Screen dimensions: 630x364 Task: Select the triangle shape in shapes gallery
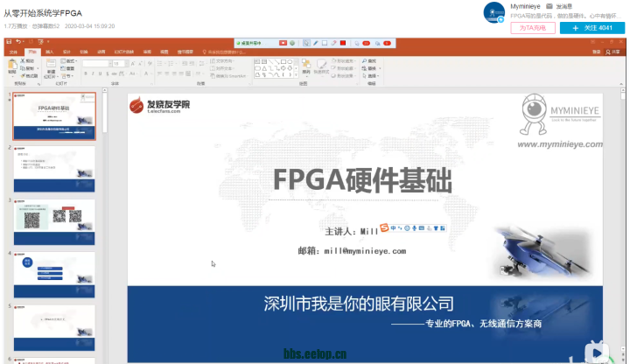[x=264, y=68]
